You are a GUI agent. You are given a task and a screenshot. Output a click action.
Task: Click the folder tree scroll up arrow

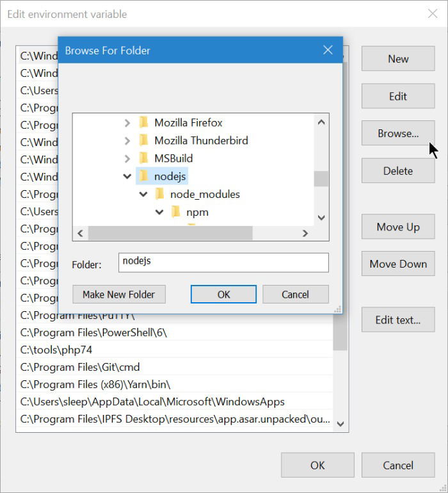point(321,122)
